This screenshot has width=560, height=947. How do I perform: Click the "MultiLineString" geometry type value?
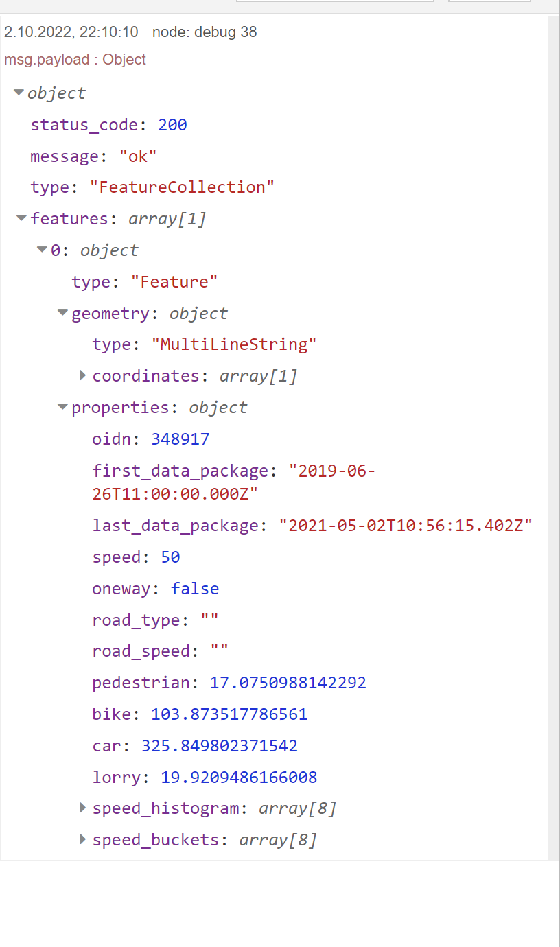pyautogui.click(x=234, y=344)
